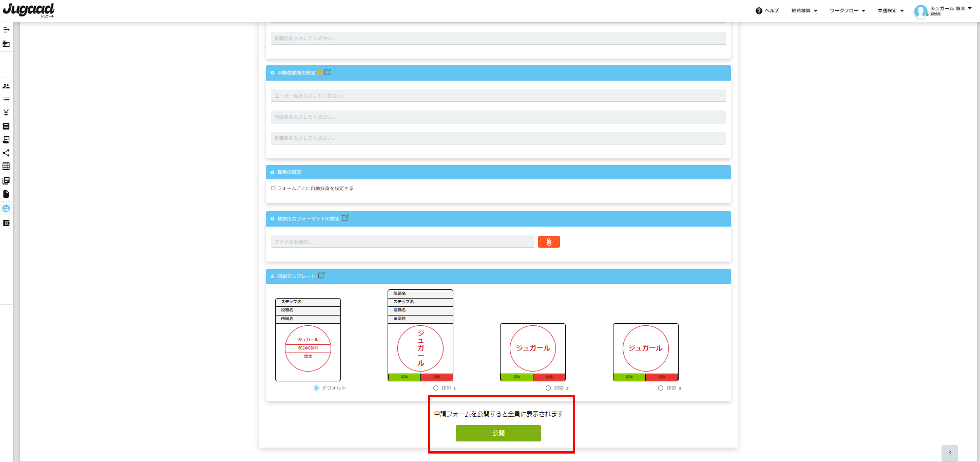Screen dimensions: 980x462
Task: Select the 印影 1 radio button
Action: pyautogui.click(x=436, y=388)
